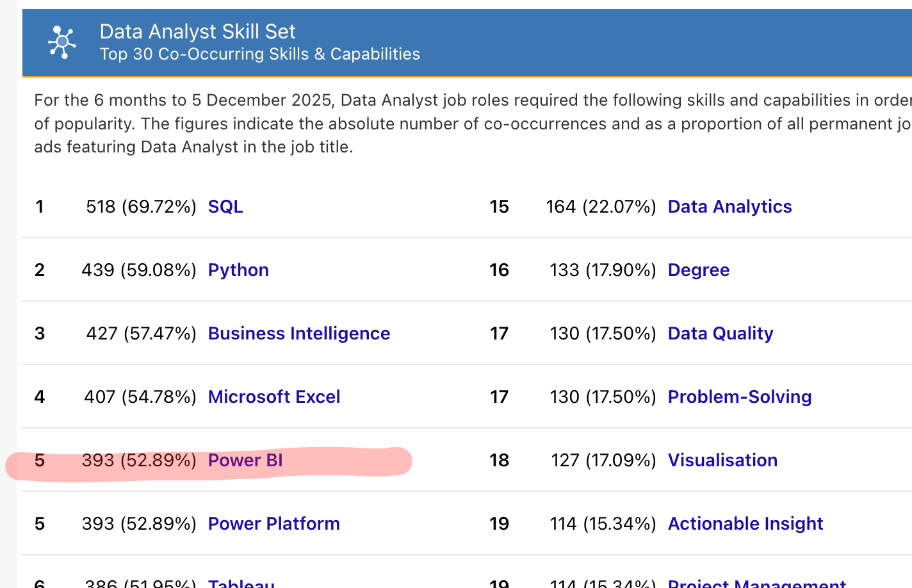Screen dimensions: 912x588
Task: Open the Data Analytics link
Action: pos(729,206)
